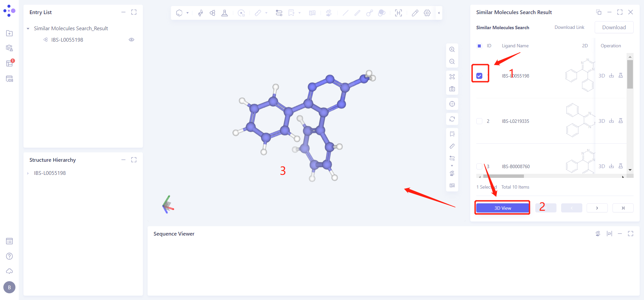The image size is (644, 300).
Task: Click the swap arrows icon in viewer sidebar
Action: (452, 173)
